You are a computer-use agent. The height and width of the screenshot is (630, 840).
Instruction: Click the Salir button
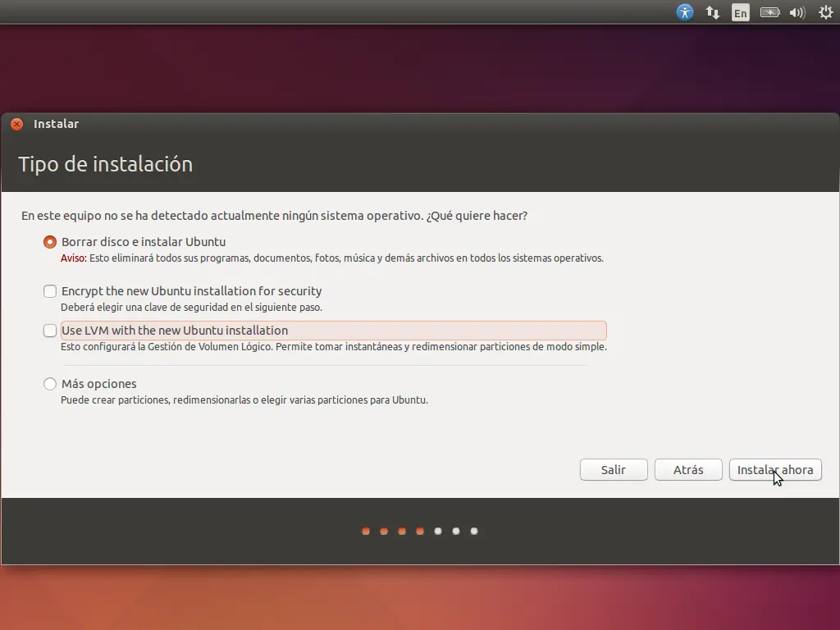(x=614, y=470)
